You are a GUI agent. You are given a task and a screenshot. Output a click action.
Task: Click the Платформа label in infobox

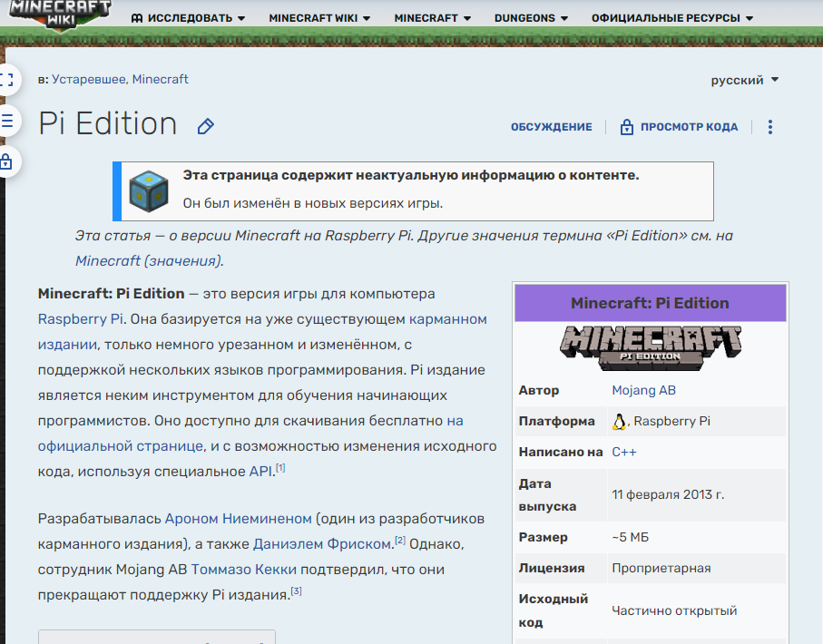[557, 422]
